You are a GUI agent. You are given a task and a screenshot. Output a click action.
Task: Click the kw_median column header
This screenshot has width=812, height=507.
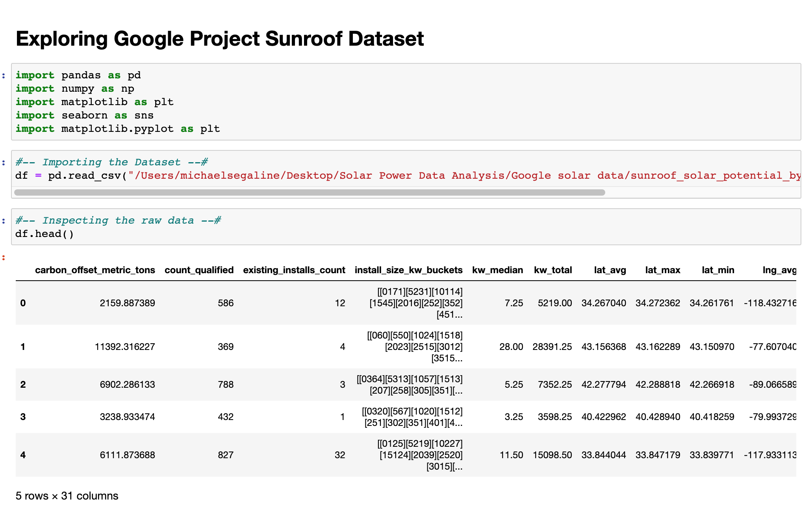click(x=497, y=270)
